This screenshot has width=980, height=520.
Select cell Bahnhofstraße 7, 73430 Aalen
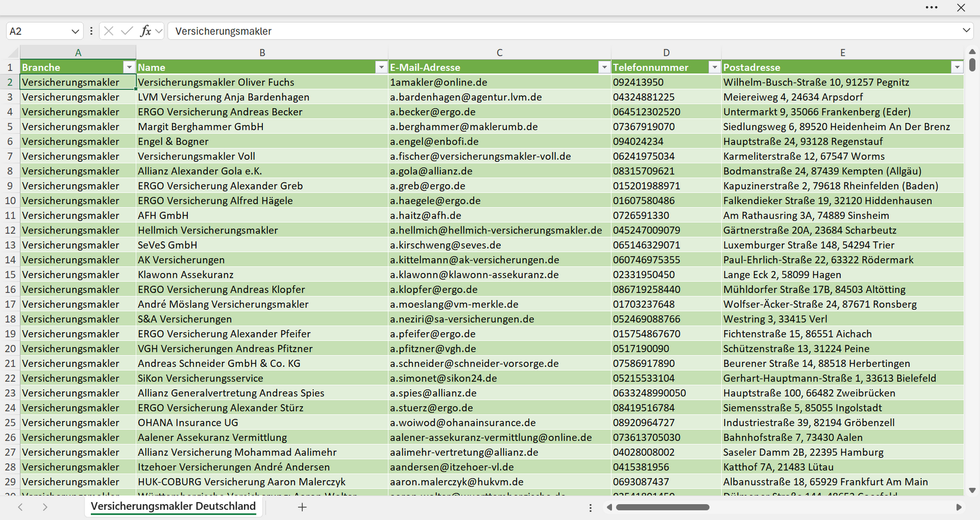tap(842, 437)
